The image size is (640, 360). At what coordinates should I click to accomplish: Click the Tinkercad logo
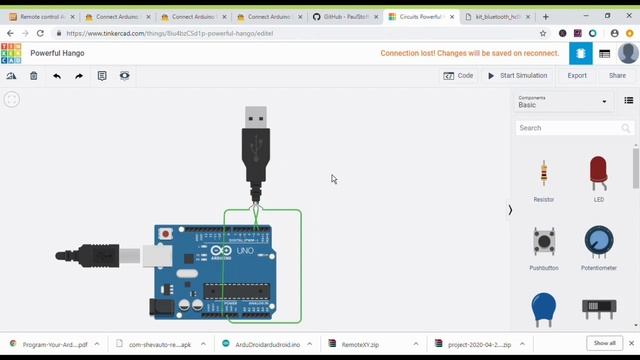click(11, 53)
